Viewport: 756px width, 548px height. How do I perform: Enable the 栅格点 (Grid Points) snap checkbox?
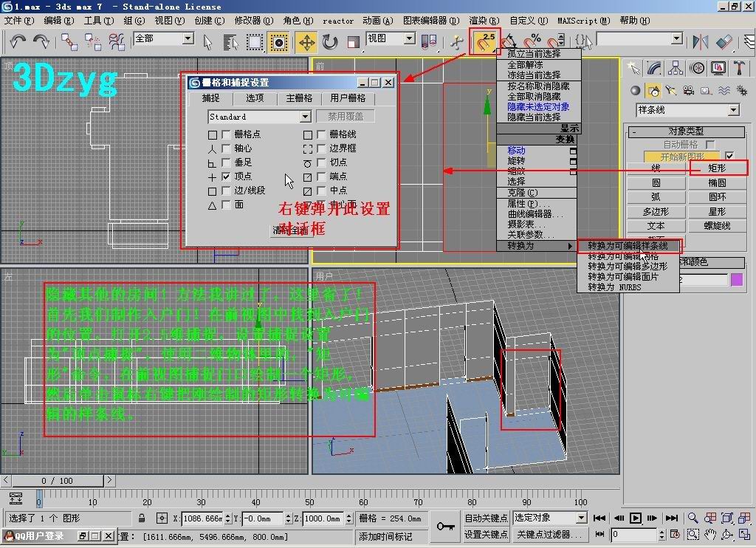[226, 134]
